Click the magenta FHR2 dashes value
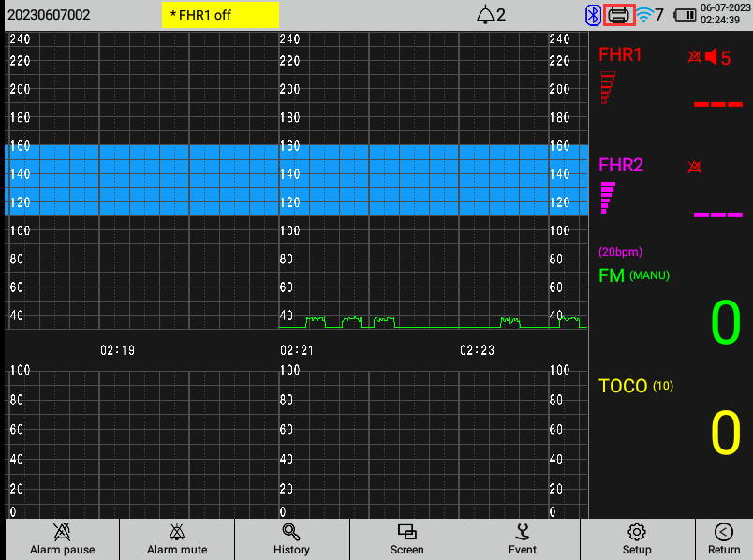 point(718,214)
